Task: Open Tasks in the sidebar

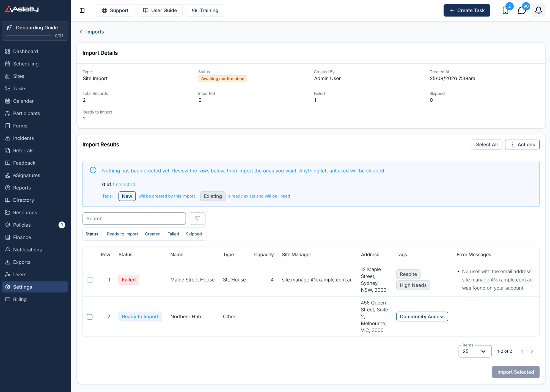Action: coord(35,88)
